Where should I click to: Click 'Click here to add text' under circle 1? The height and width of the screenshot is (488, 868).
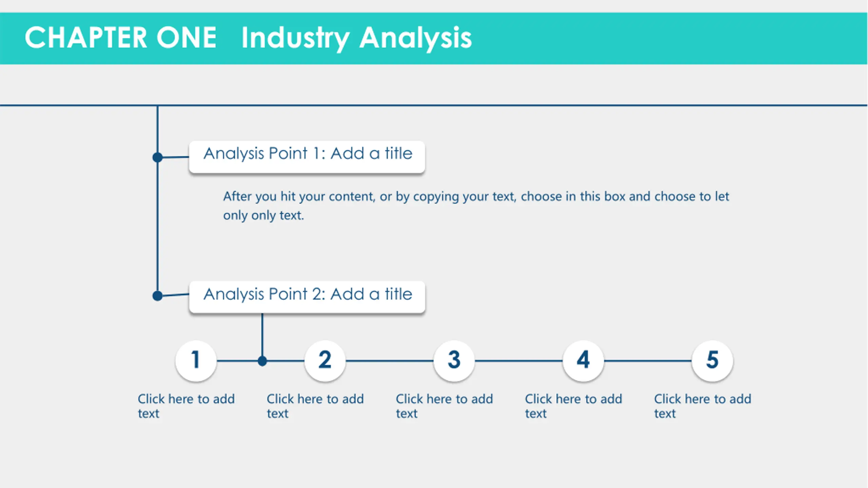pos(186,406)
